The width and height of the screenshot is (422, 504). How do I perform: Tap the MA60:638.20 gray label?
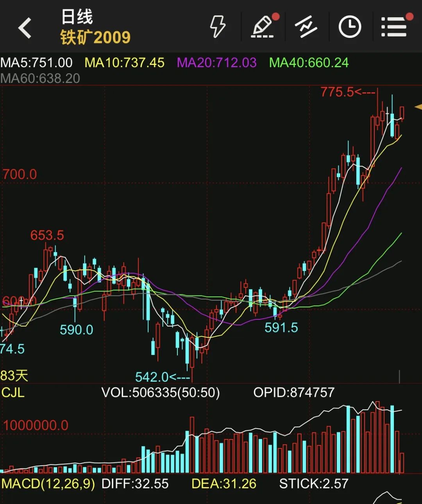(40, 78)
